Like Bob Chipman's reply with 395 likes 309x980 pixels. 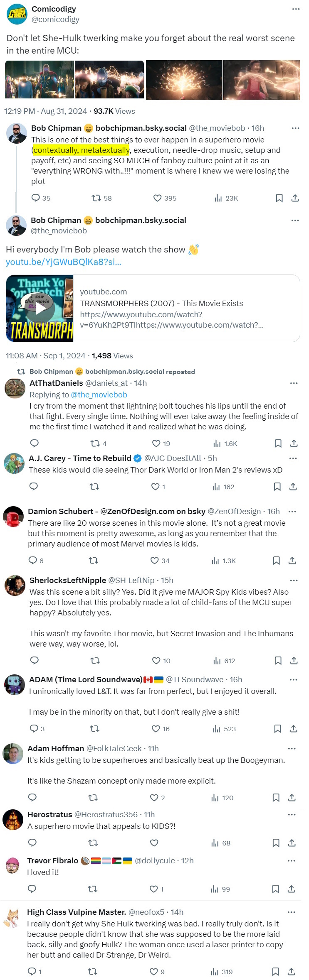(157, 198)
